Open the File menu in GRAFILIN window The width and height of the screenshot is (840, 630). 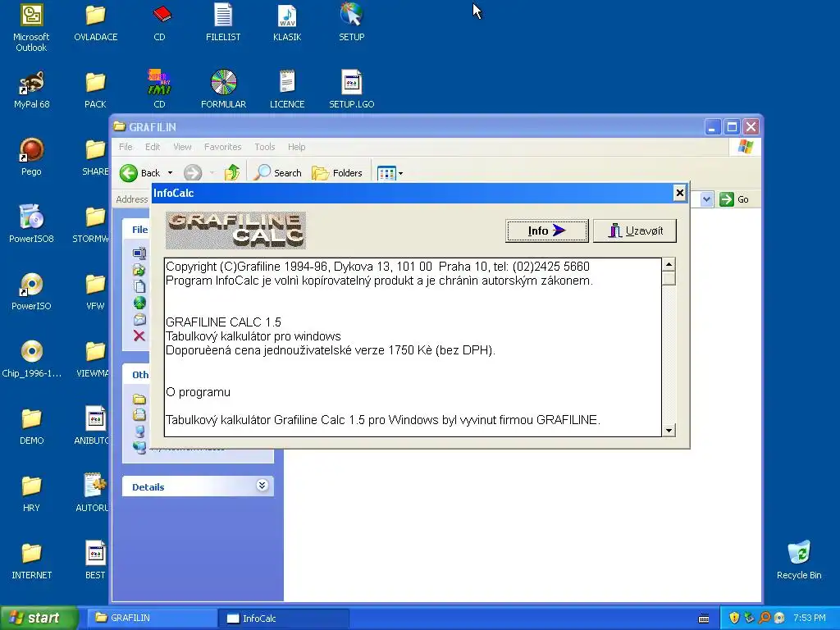126,147
